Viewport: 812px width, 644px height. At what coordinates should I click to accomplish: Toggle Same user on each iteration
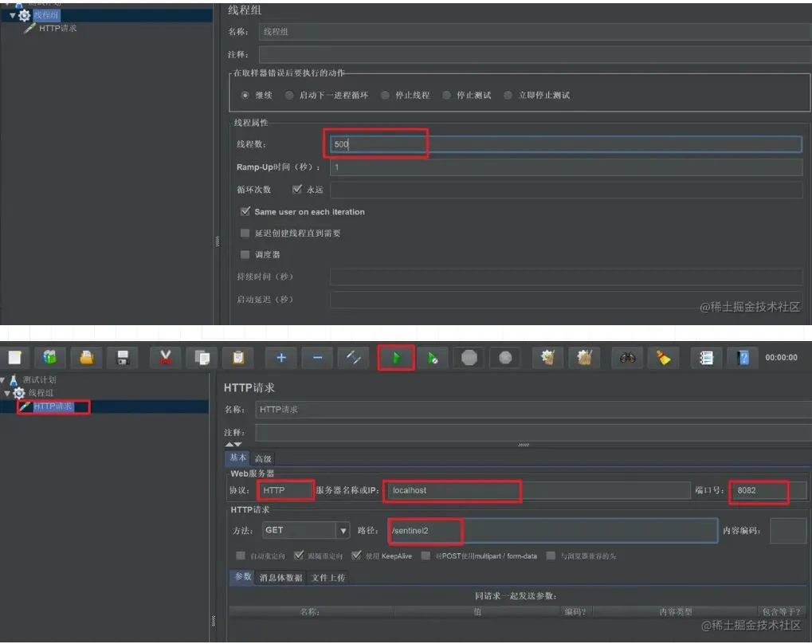coord(245,211)
